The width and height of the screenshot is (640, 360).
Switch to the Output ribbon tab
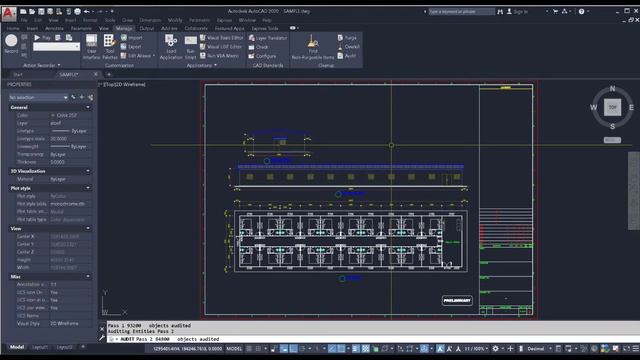(x=147, y=29)
